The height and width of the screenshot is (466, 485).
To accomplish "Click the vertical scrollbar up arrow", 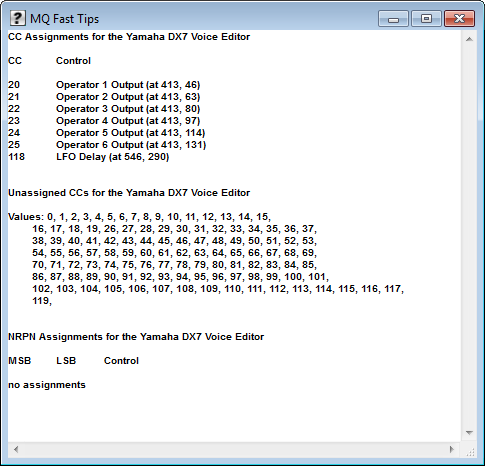I will click(x=469, y=39).
